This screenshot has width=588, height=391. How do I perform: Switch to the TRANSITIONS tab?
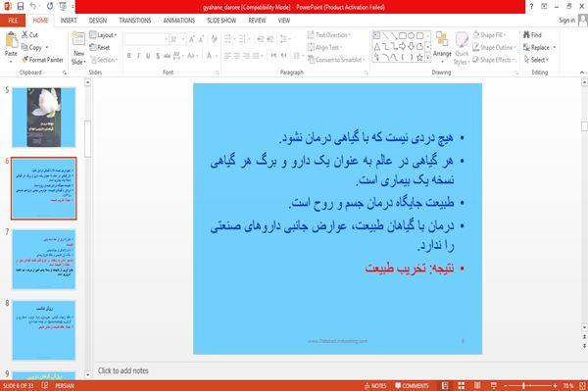(135, 21)
